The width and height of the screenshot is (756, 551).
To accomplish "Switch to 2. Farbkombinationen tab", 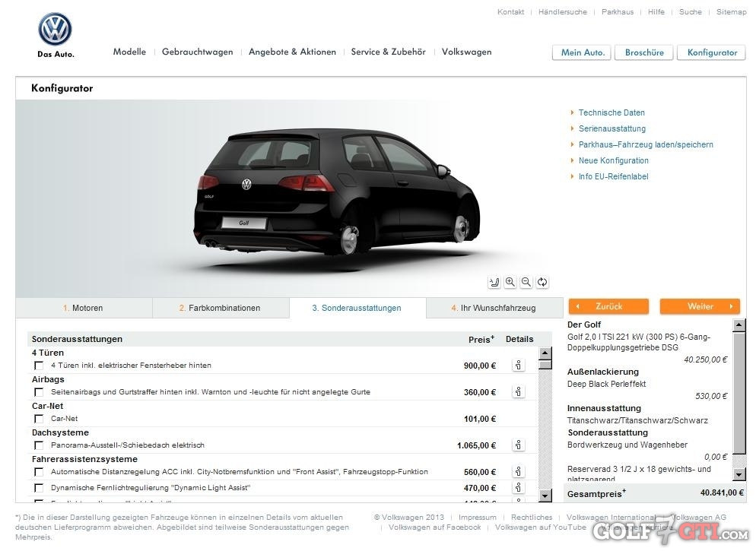I will click(x=221, y=308).
